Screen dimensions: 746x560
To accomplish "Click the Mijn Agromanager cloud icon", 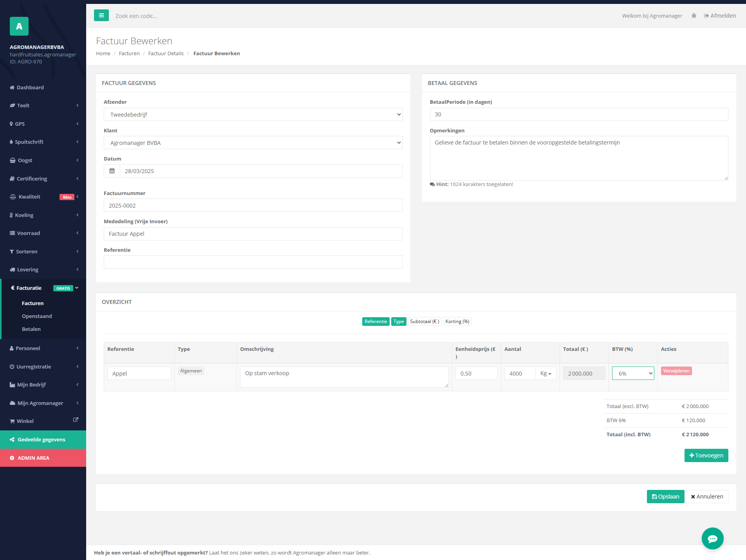I will pyautogui.click(x=13, y=403).
